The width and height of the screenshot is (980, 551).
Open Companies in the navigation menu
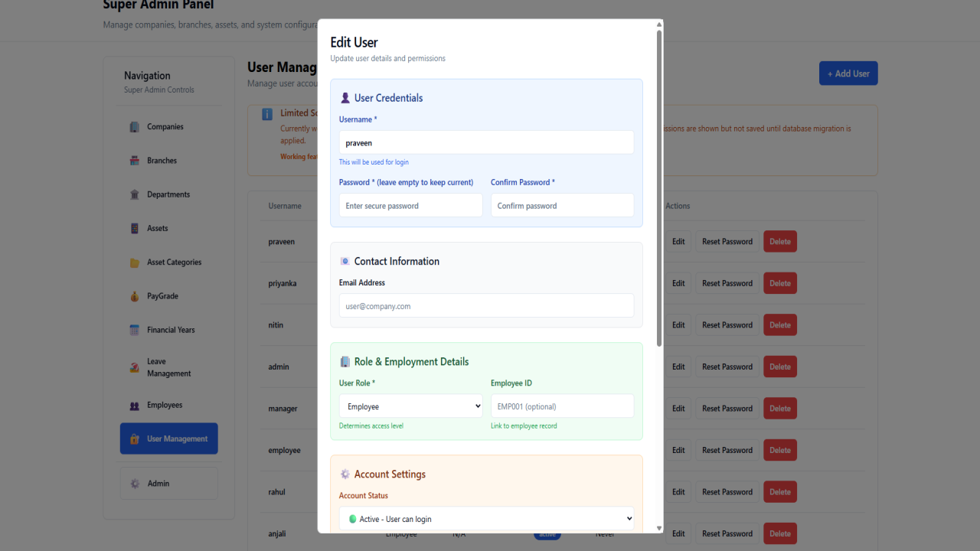tap(169, 127)
